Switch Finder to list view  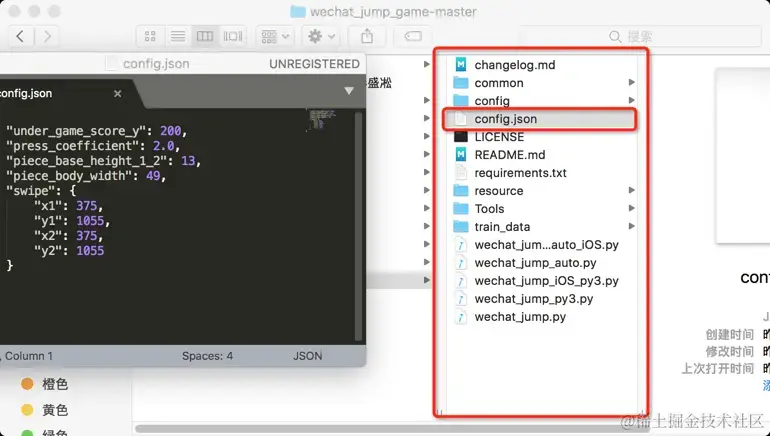(x=178, y=36)
